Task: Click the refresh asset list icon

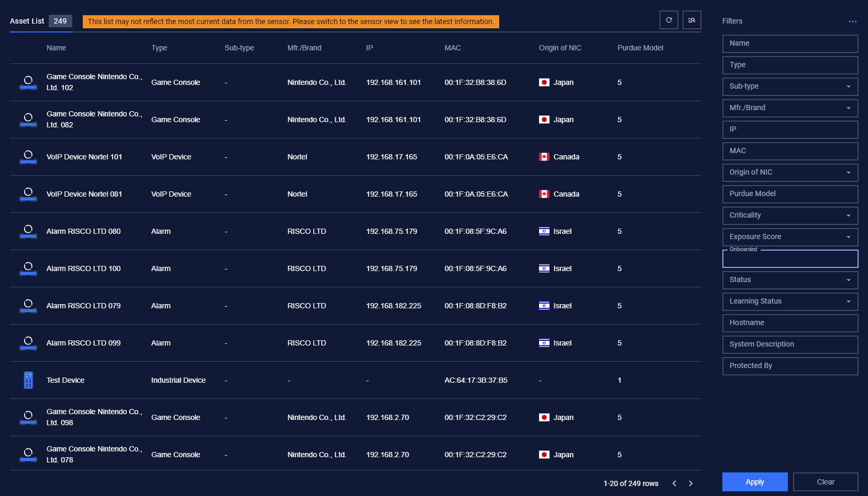Action: 669,20
